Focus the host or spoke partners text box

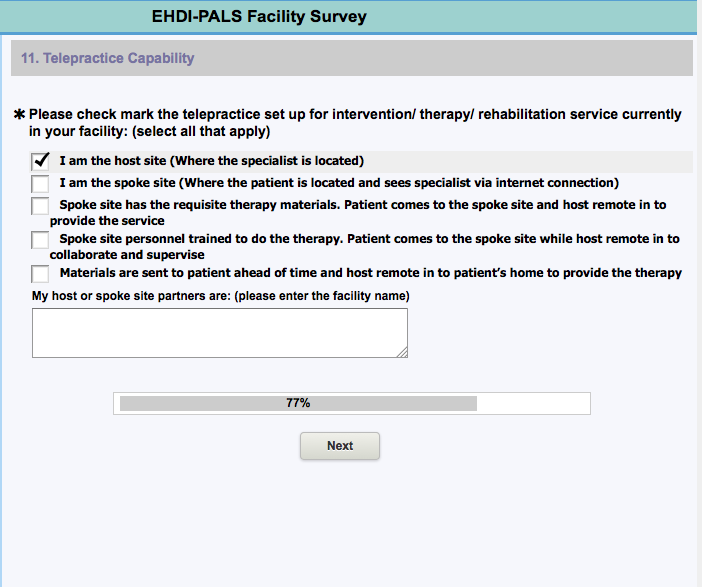pyautogui.click(x=220, y=333)
